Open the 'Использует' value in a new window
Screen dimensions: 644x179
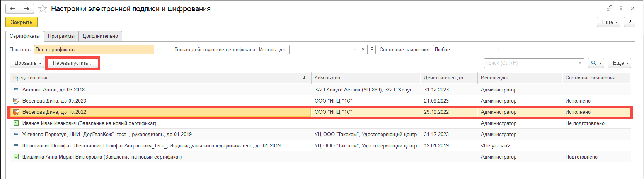[x=371, y=49]
